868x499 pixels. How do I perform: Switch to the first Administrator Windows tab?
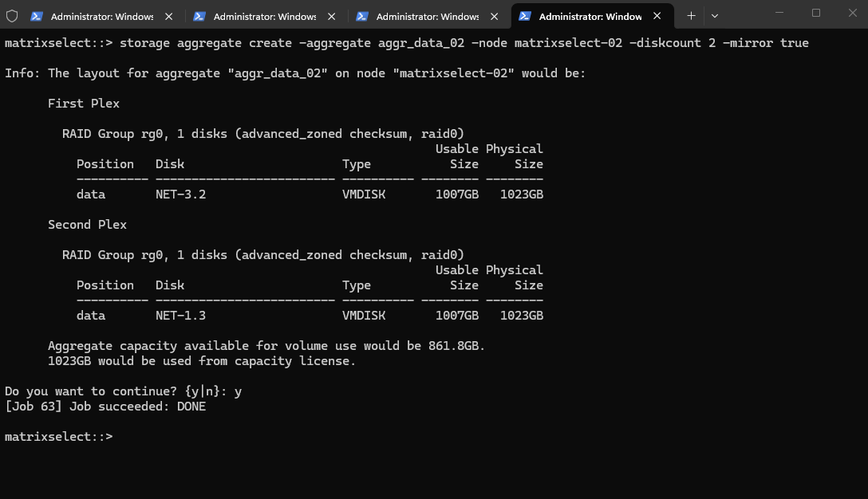101,16
